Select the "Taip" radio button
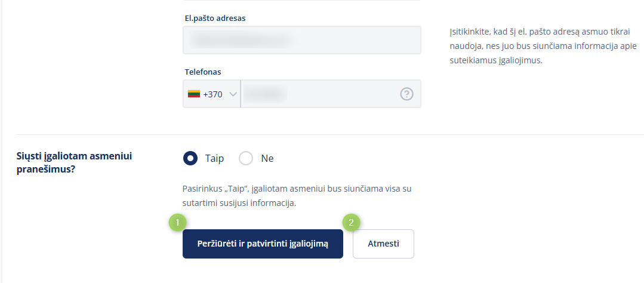This screenshot has width=644, height=283. pos(190,158)
